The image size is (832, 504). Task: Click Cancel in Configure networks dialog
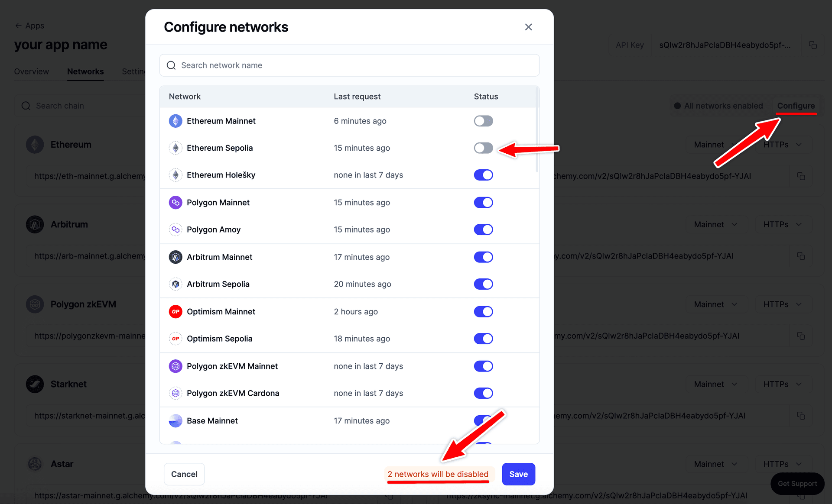[184, 474]
